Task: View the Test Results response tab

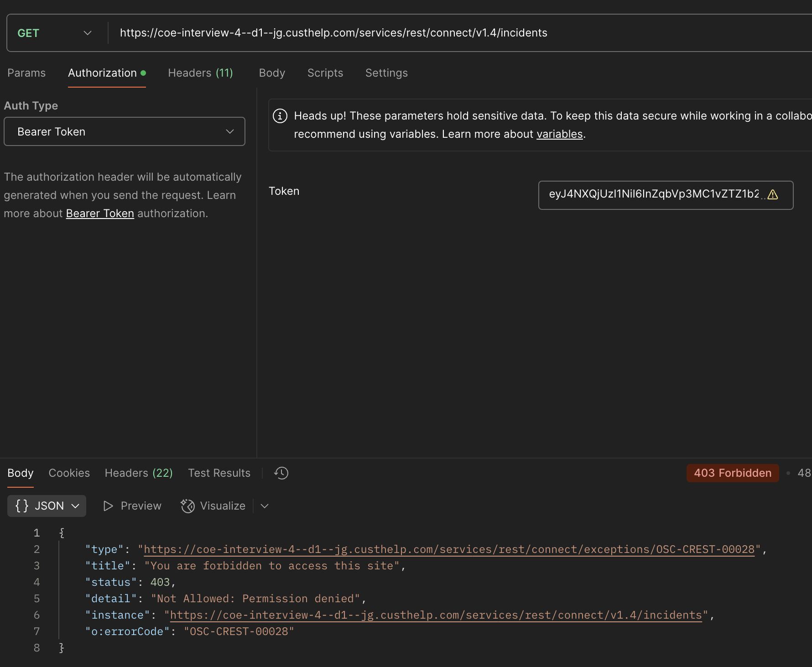Action: click(219, 473)
